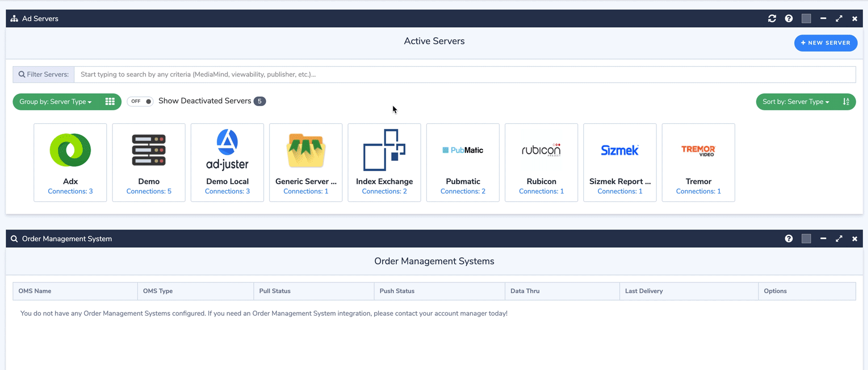The image size is (868, 370).
Task: Sort by OMS Type column header
Action: click(196, 291)
